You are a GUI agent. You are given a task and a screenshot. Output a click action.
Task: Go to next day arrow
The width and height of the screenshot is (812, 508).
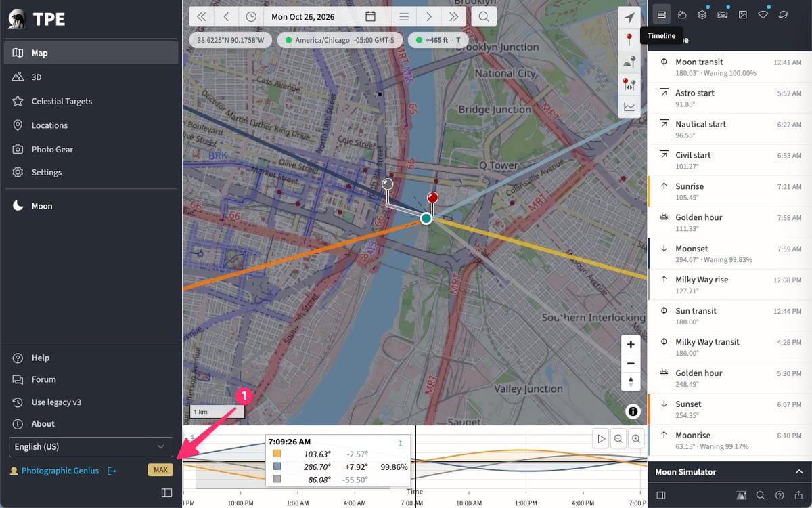tap(428, 16)
